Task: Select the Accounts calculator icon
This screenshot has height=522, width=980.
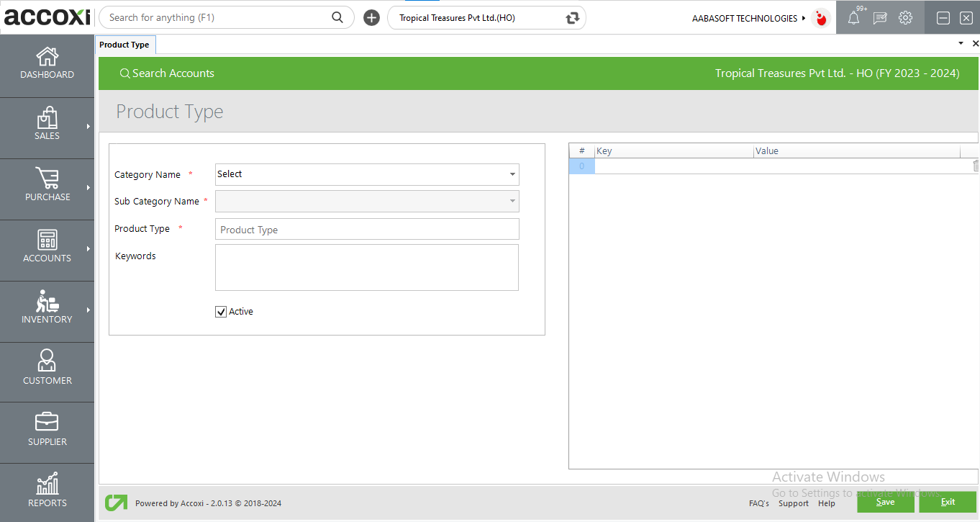Action: click(x=47, y=240)
